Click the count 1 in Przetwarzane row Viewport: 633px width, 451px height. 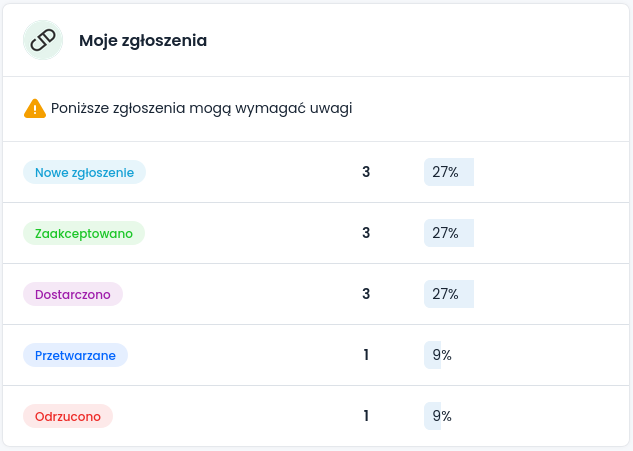pyautogui.click(x=366, y=355)
